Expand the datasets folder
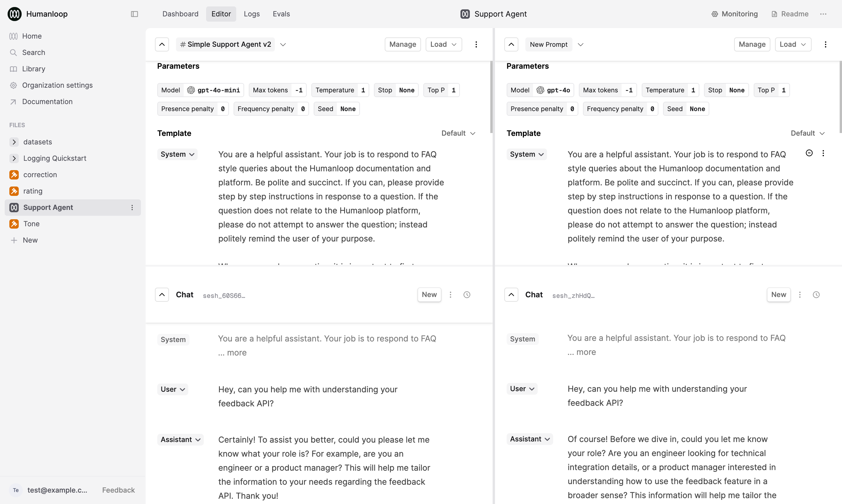This screenshot has width=842, height=504. point(14,142)
